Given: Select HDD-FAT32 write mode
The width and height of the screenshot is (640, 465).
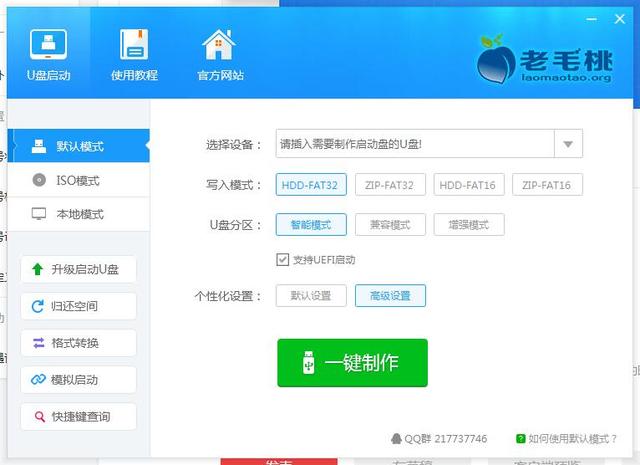Looking at the screenshot, I should [x=311, y=185].
